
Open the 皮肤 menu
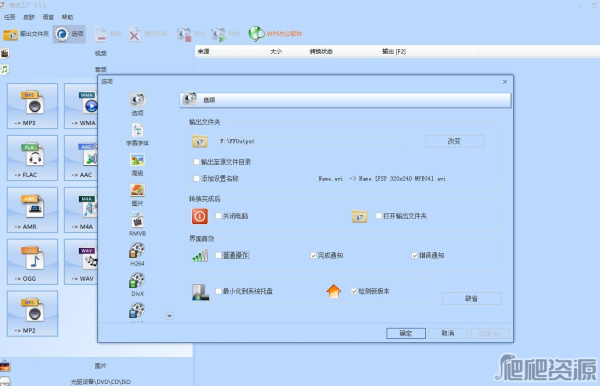tap(29, 17)
